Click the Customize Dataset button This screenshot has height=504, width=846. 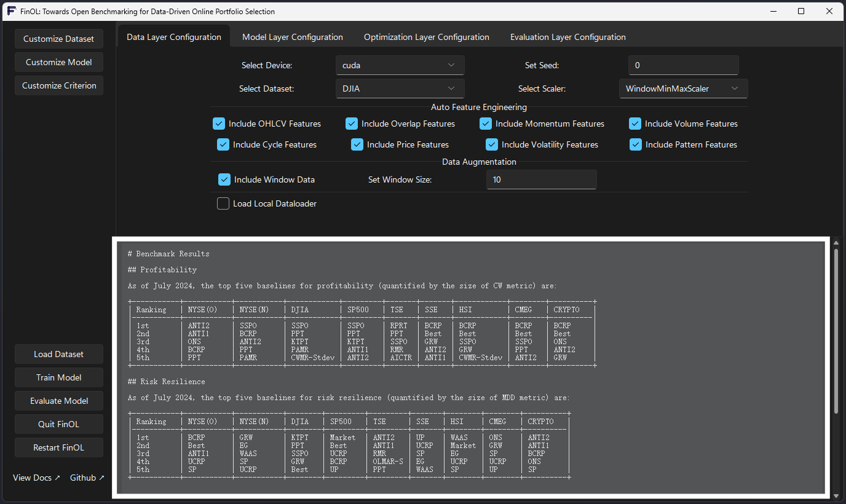[x=59, y=39]
